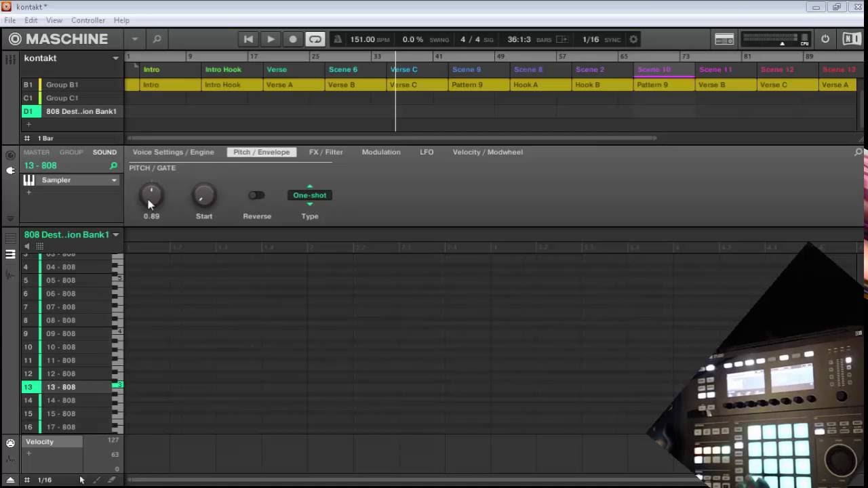This screenshot has width=868, height=488.
Task: Add a new group with plus icon
Action: point(28,125)
